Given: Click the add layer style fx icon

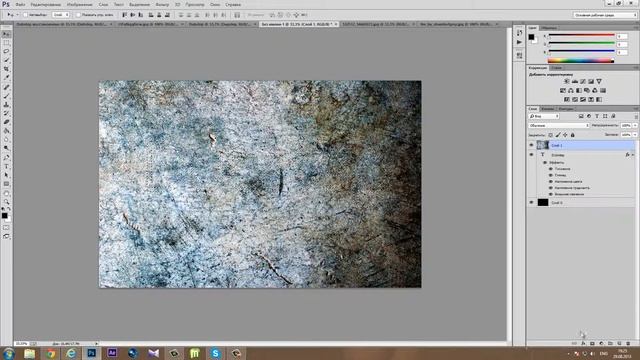Looking at the screenshot, I should tap(583, 344).
